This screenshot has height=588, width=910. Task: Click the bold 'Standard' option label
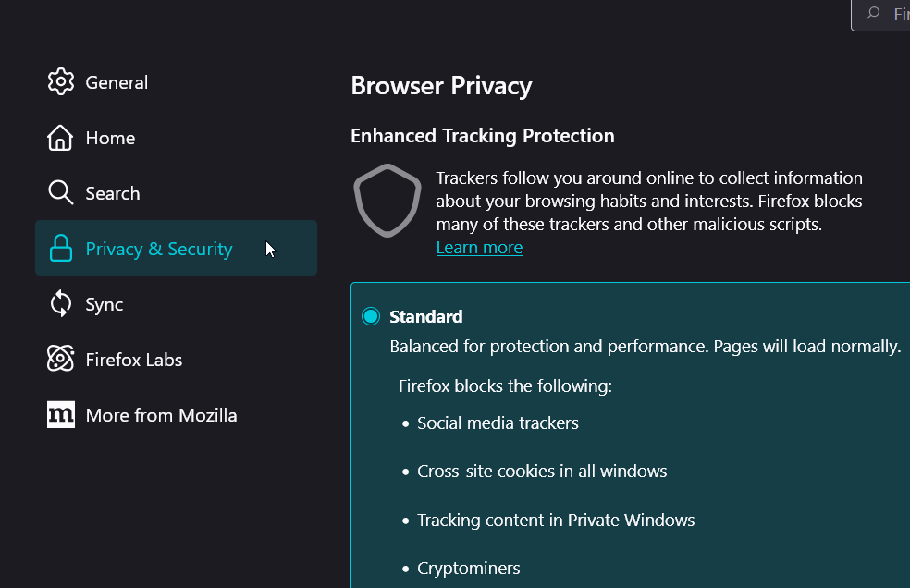425,317
